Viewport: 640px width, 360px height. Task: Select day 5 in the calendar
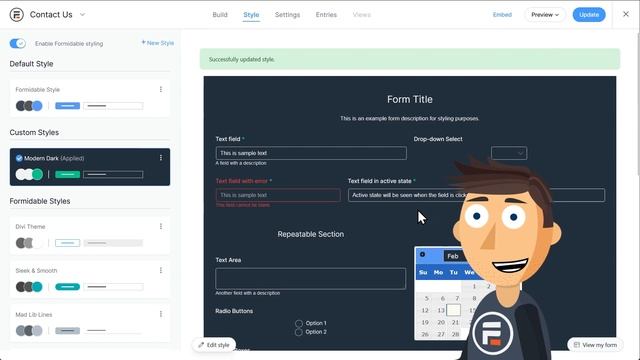point(427,298)
